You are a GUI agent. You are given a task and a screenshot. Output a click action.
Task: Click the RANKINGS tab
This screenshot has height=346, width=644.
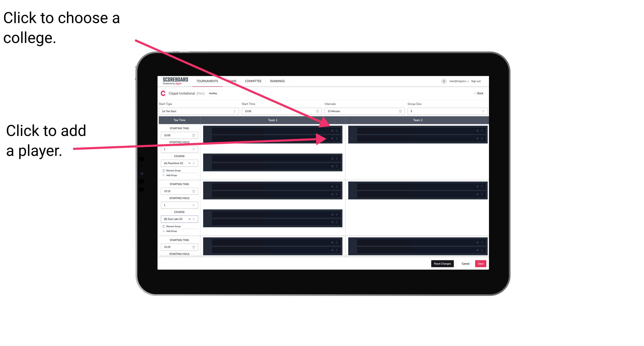[278, 81]
